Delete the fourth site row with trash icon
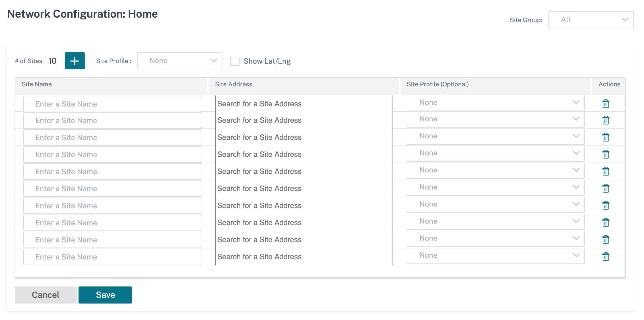Viewport: 644px width, 320px height. point(606,154)
